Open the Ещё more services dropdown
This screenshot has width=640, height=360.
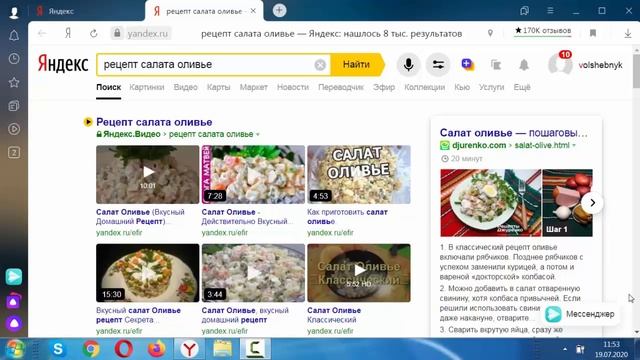tap(522, 87)
